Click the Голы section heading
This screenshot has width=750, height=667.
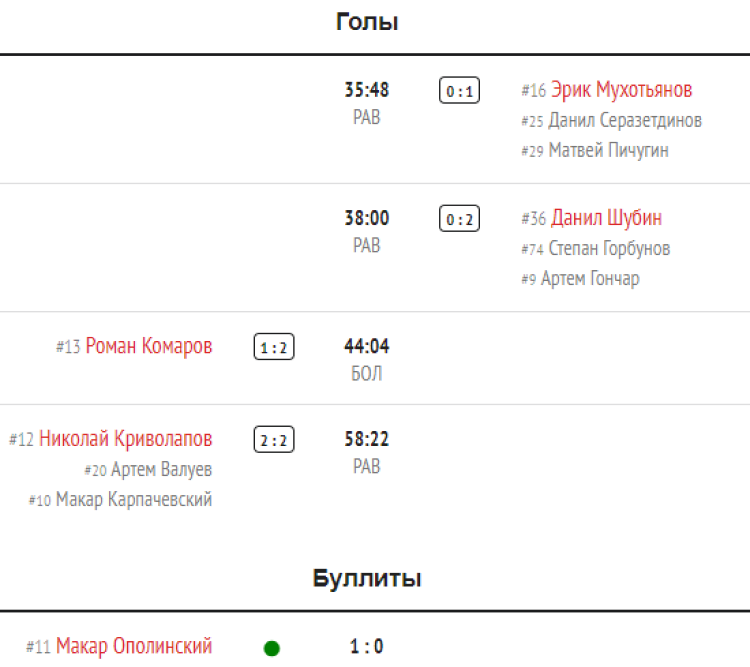367,22
